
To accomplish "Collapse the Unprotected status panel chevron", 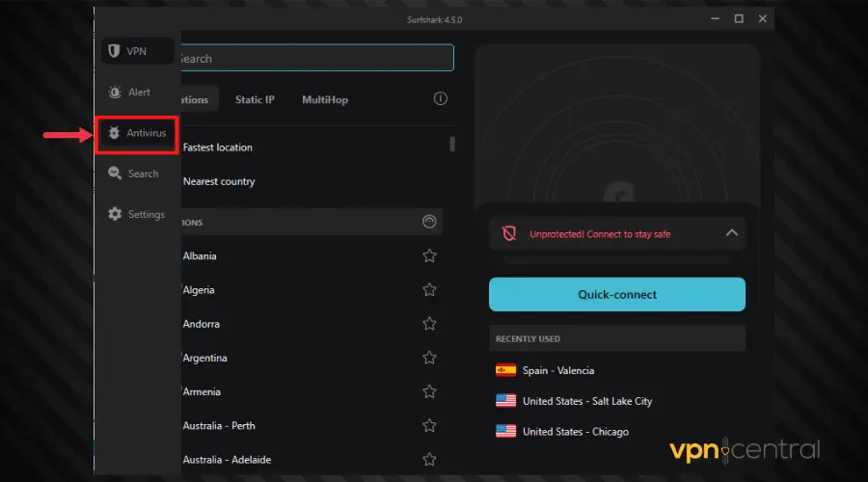I will point(732,233).
